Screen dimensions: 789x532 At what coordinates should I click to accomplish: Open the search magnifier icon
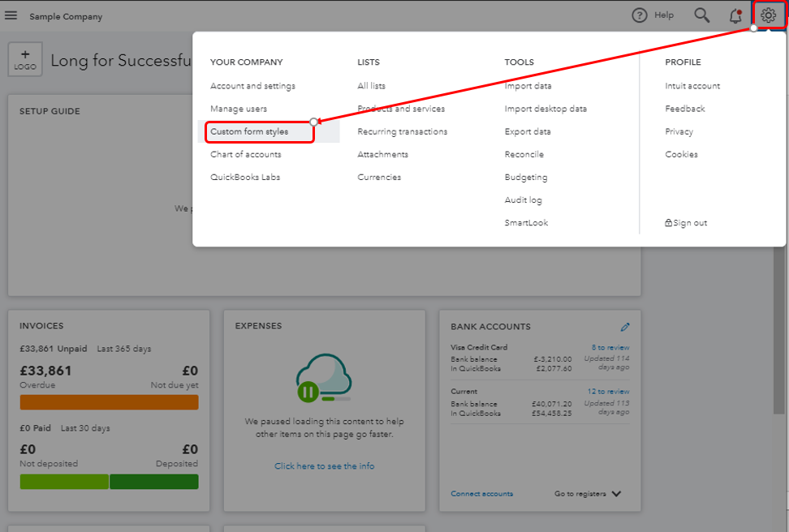coord(702,15)
